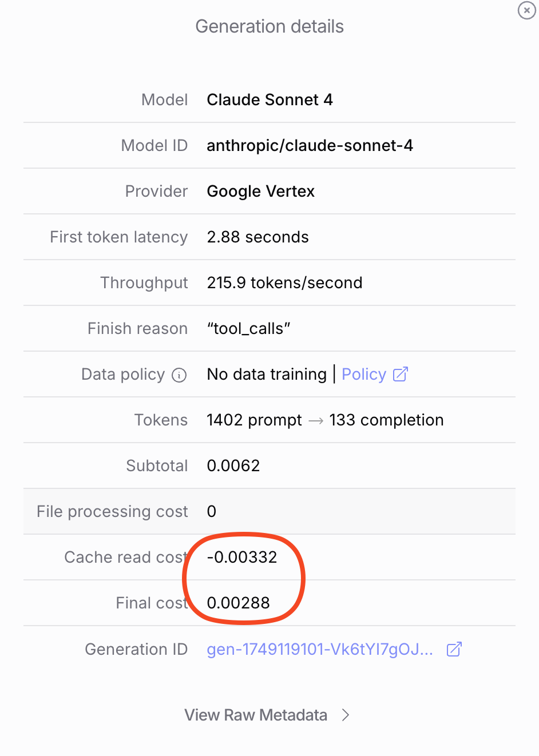Click the Subtotal value 0.0062
Image resolution: width=539 pixels, height=756 pixels.
[233, 465]
